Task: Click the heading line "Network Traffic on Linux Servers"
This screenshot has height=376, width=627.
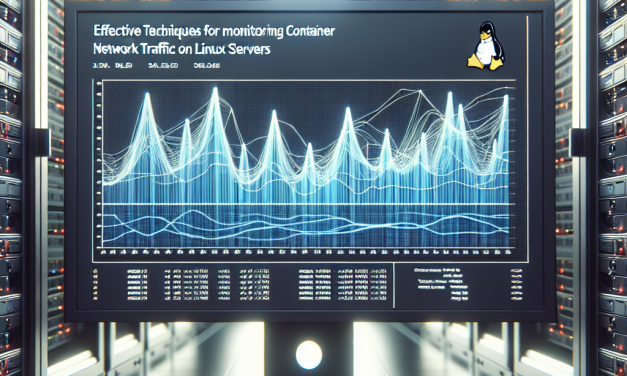Action: [x=182, y=49]
